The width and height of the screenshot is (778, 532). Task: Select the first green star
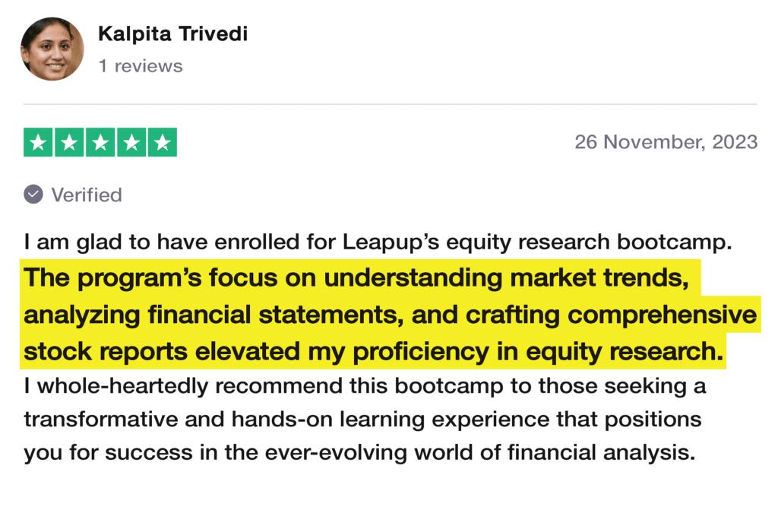pyautogui.click(x=39, y=143)
